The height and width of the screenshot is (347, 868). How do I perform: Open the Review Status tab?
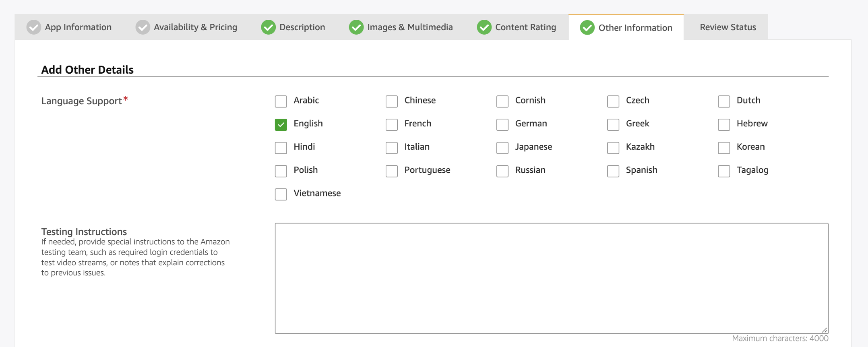coord(727,27)
